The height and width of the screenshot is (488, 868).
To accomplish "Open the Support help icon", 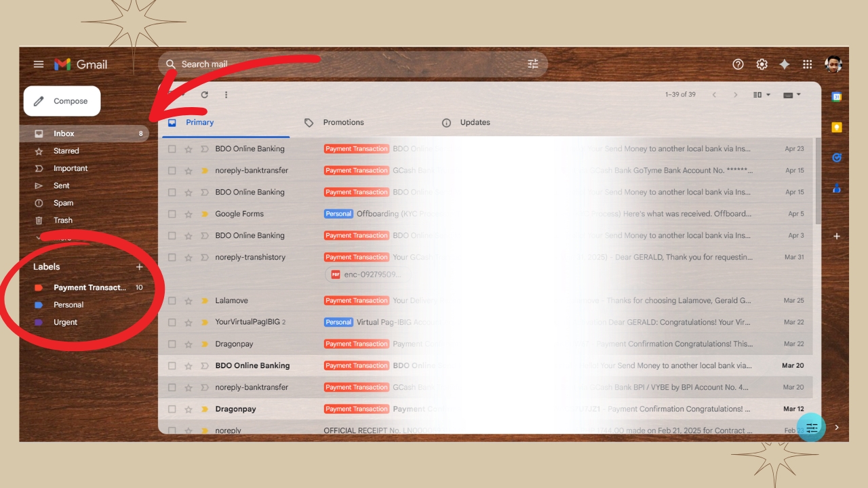I will (x=738, y=64).
